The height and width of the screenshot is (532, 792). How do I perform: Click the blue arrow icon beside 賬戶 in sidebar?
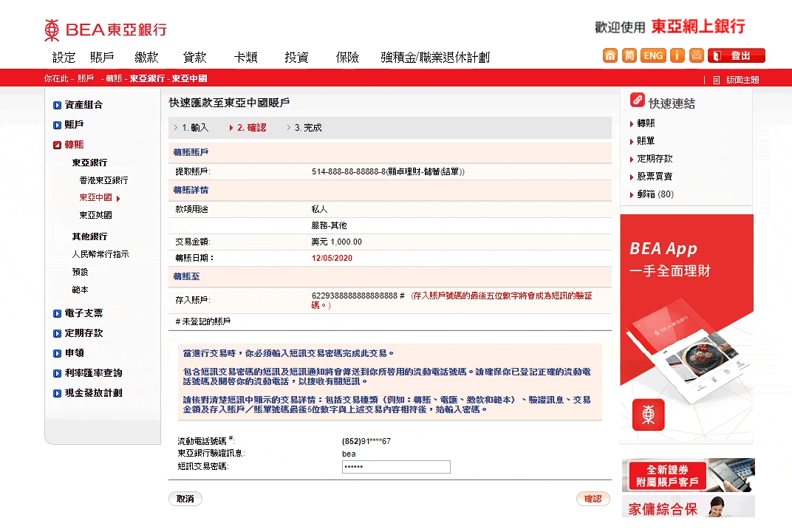click(x=57, y=125)
